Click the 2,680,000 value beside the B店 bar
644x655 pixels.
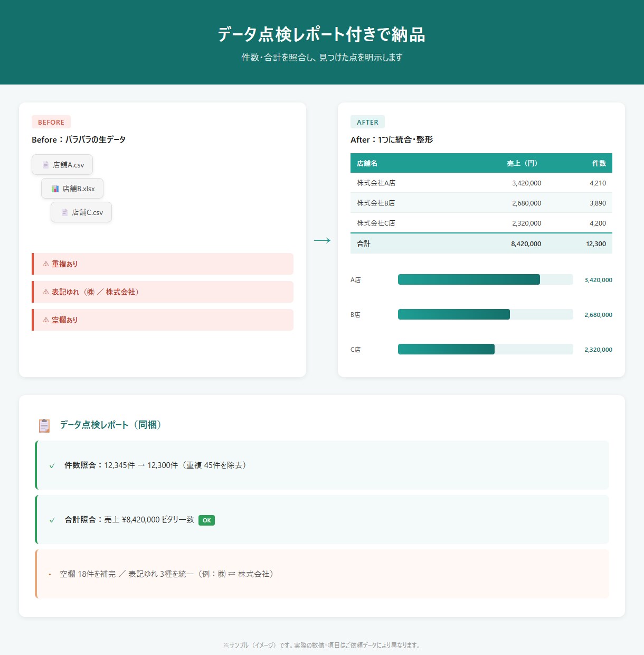598,315
